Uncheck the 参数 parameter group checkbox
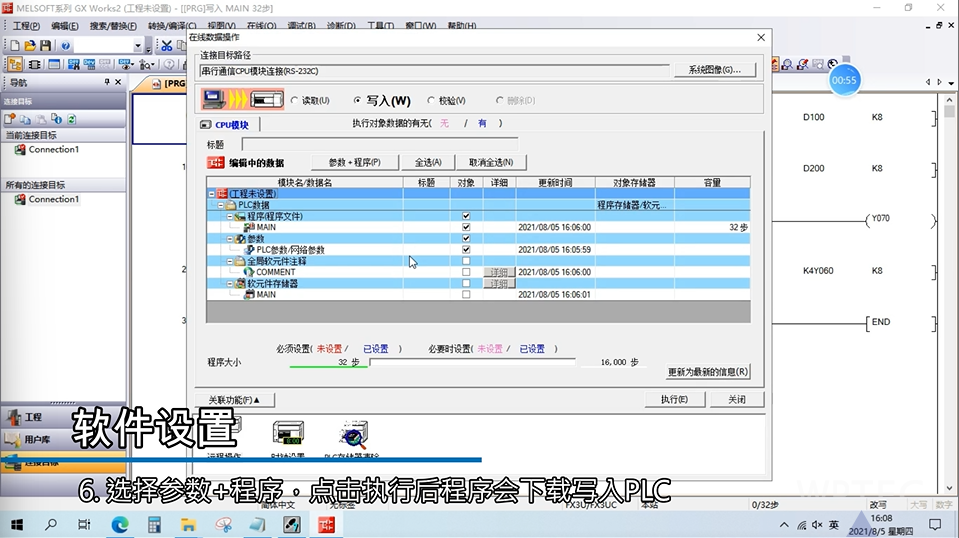The height and width of the screenshot is (538, 959). 466,238
